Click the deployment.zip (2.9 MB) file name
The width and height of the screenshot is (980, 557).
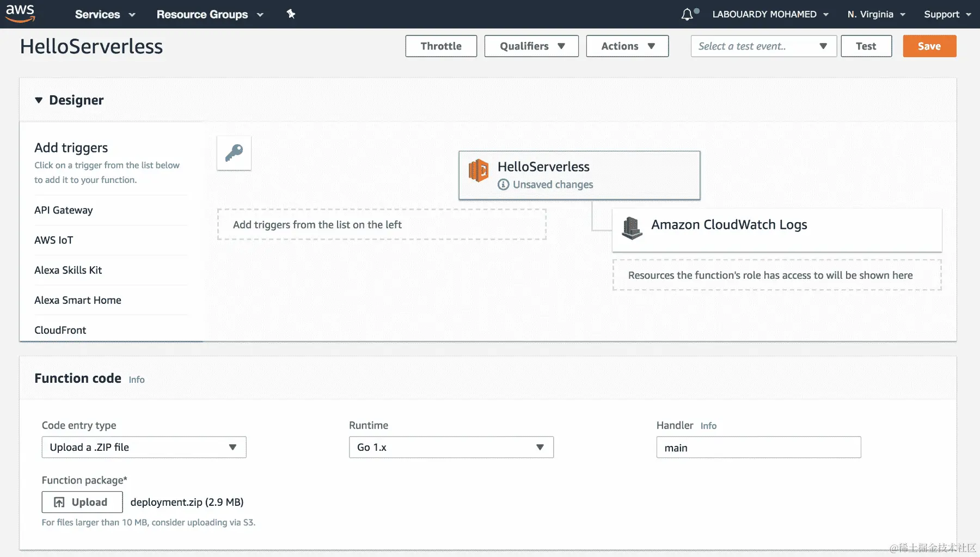click(187, 502)
